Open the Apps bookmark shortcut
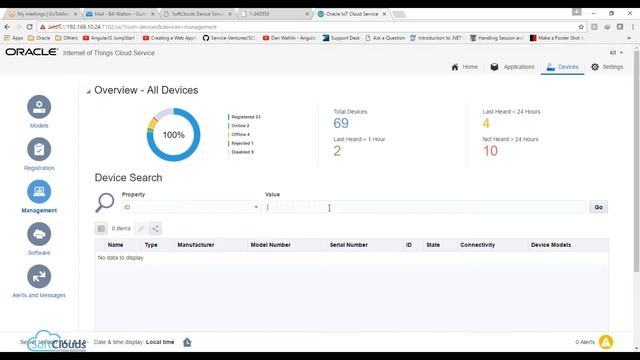 point(13,38)
